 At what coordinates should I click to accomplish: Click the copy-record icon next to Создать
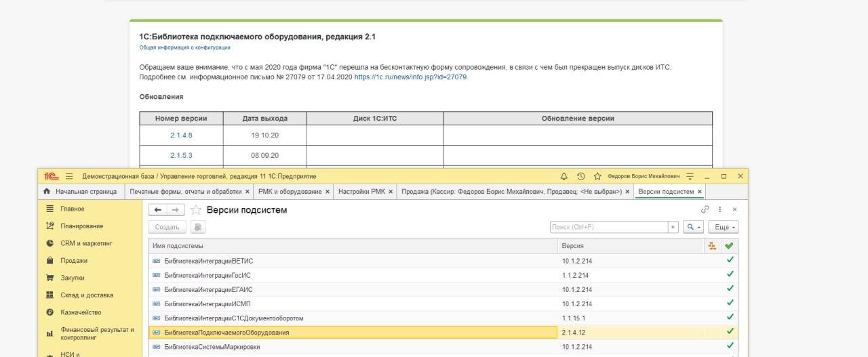[x=197, y=227]
